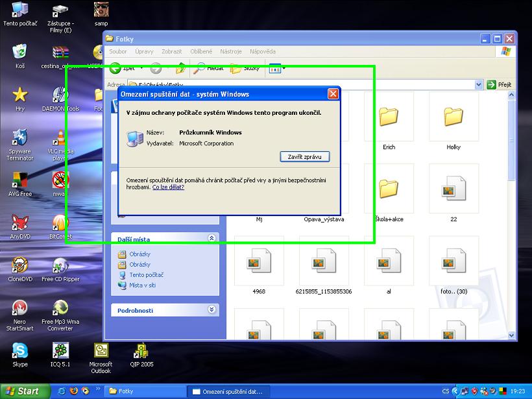Open the Složky folders pane icon
532x399 pixels.
tap(245, 68)
